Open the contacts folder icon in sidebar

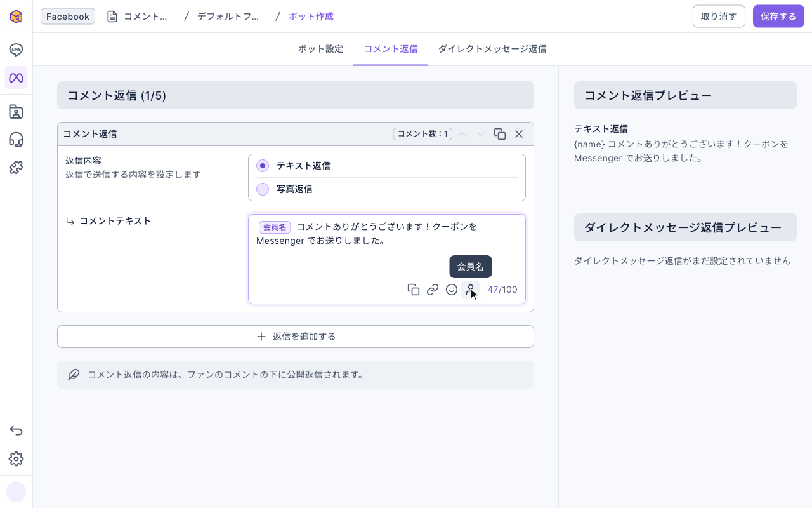(16, 112)
